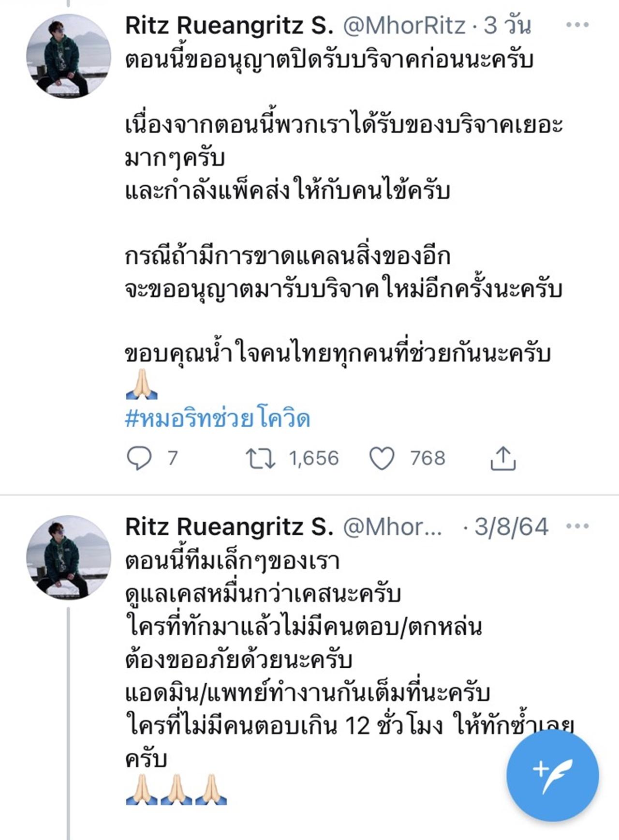Open the #หมอริทช่วยโควิด hashtag
Image resolution: width=619 pixels, height=840 pixels.
point(217,419)
